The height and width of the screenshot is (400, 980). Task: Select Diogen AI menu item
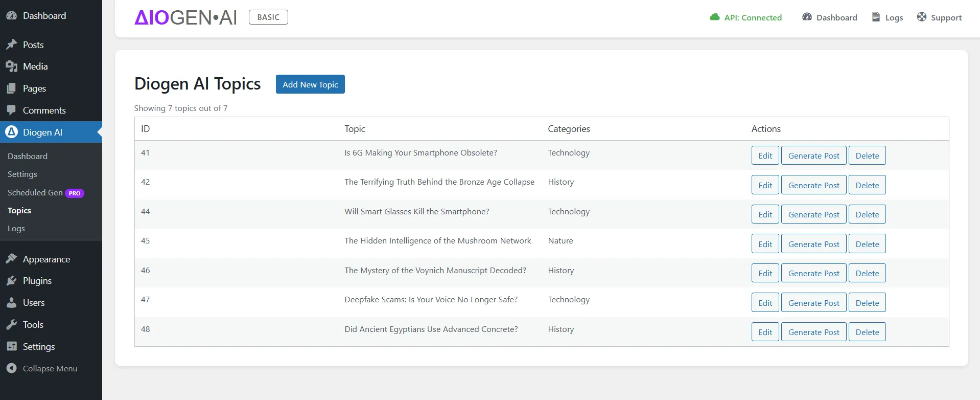point(51,132)
